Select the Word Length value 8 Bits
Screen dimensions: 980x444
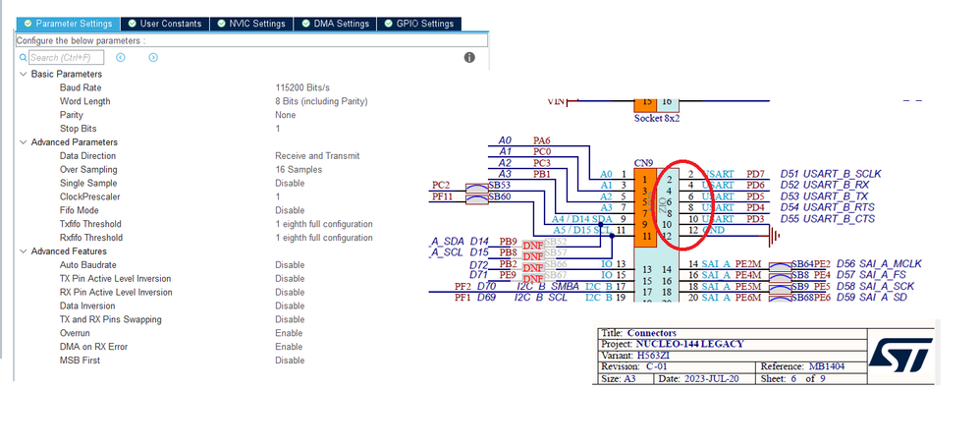[x=321, y=101]
